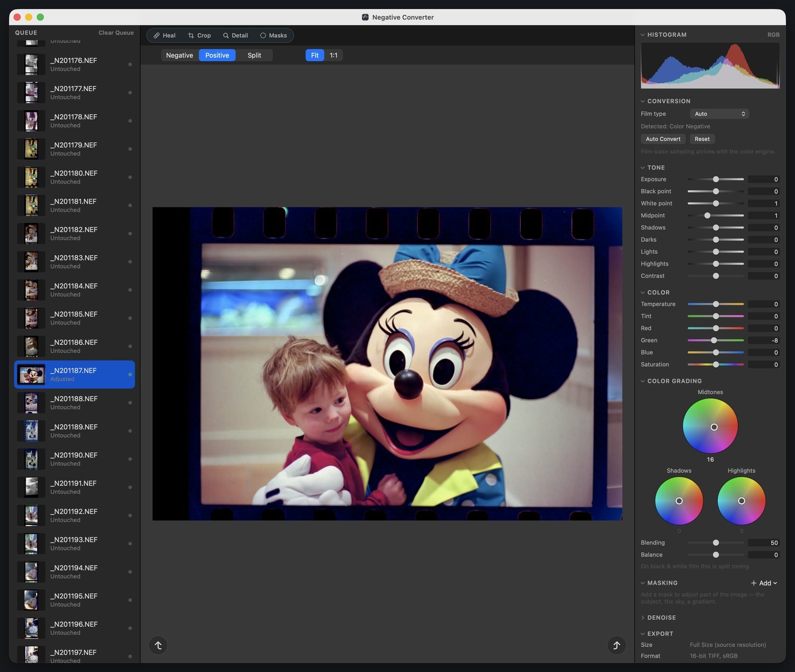Open the Masks tool

tap(273, 35)
